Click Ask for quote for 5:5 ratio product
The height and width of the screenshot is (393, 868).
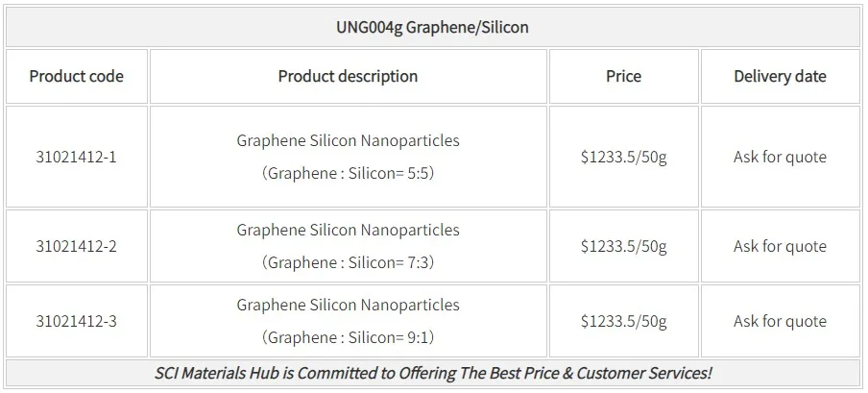coord(780,157)
